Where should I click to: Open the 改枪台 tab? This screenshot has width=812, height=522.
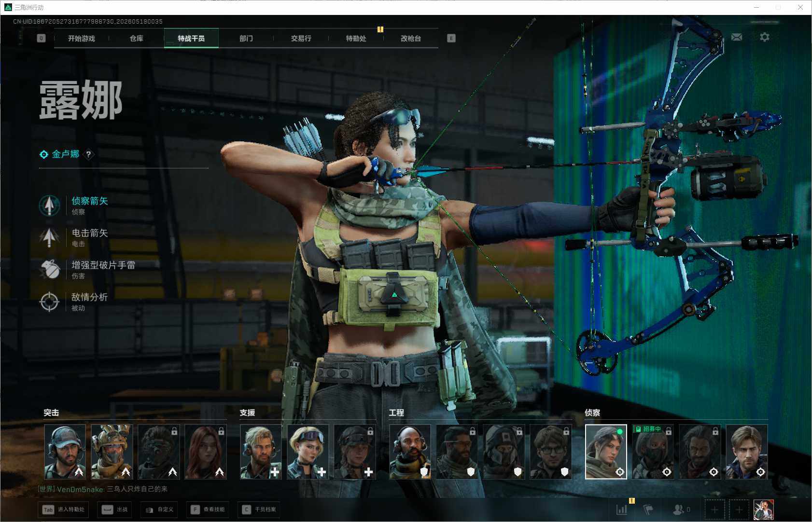tap(411, 38)
